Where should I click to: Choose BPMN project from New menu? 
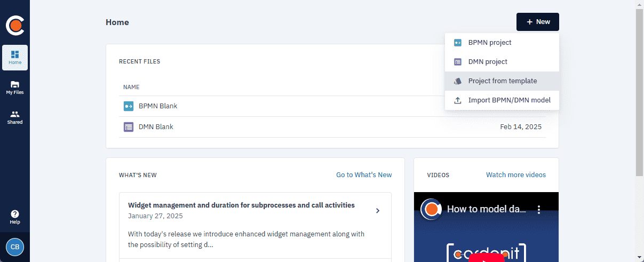click(x=502, y=43)
